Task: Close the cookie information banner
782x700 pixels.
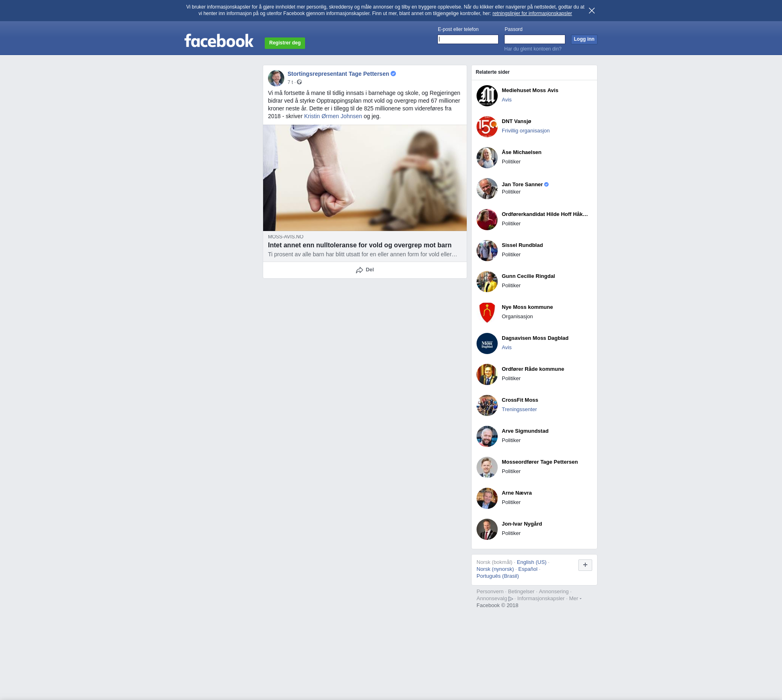Action: (592, 11)
